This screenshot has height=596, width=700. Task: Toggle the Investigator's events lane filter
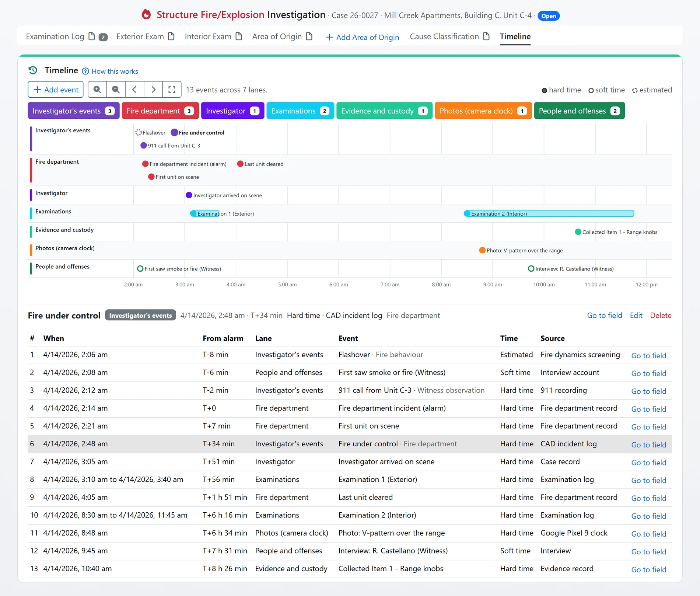[x=74, y=111]
